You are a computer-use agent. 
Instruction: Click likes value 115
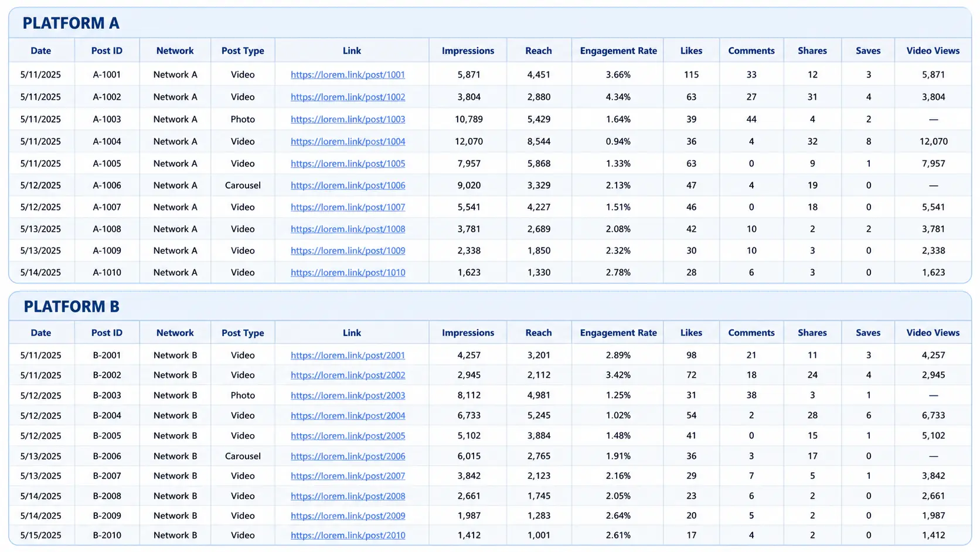[x=692, y=75]
